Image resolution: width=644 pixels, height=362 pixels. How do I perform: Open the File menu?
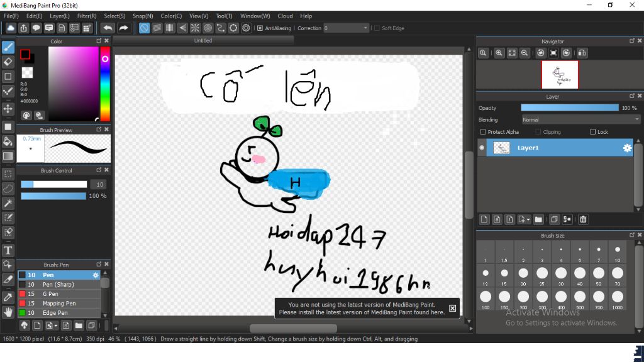[x=11, y=16]
